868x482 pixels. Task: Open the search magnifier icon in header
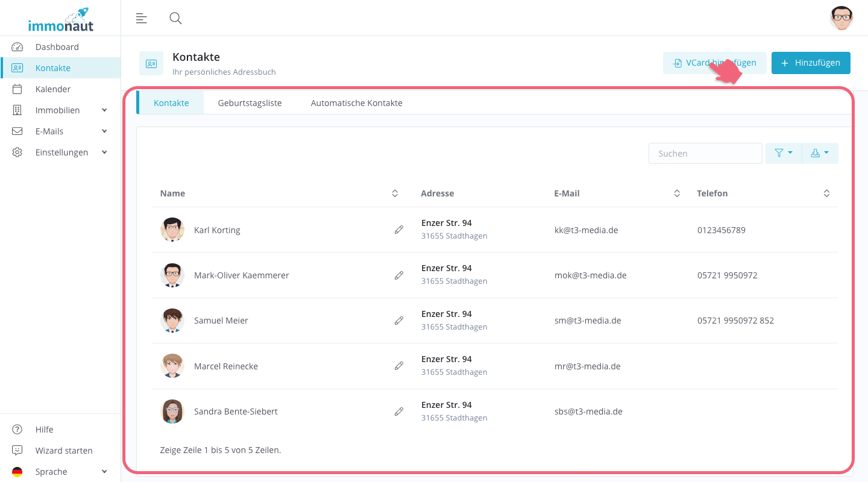click(x=175, y=18)
